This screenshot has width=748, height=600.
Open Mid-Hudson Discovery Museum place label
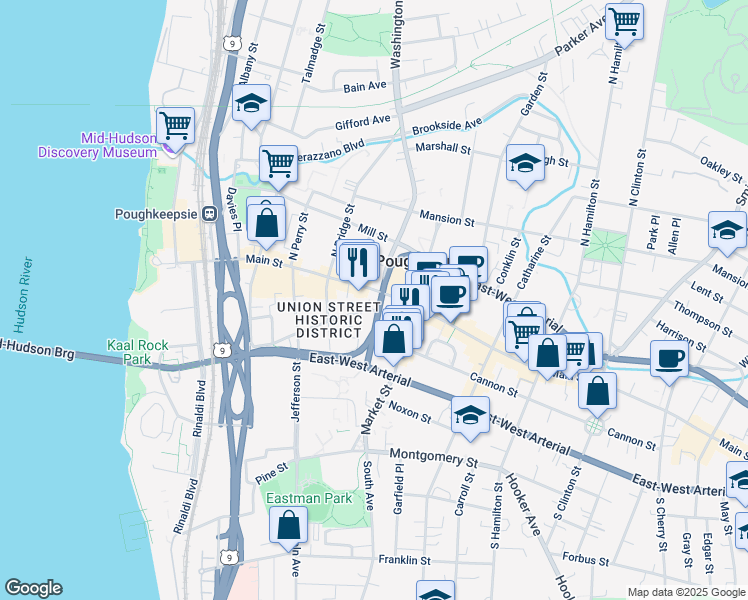coord(97,145)
